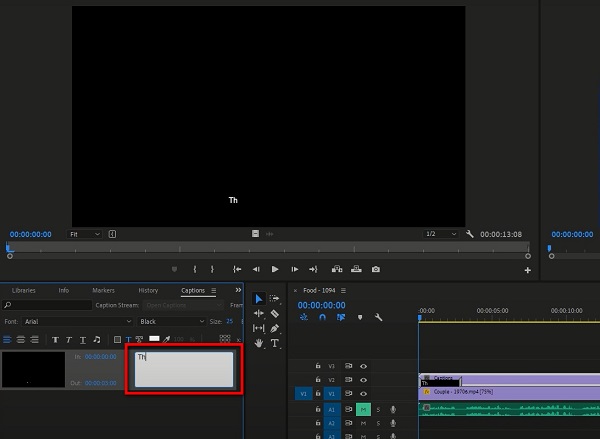Step forward one frame
This screenshot has height=439, width=600.
coord(294,269)
